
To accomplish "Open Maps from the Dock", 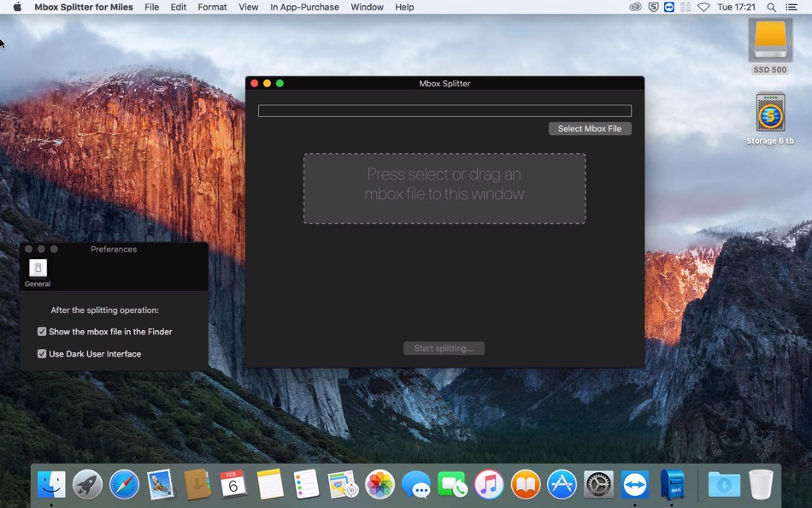I will pyautogui.click(x=343, y=484).
